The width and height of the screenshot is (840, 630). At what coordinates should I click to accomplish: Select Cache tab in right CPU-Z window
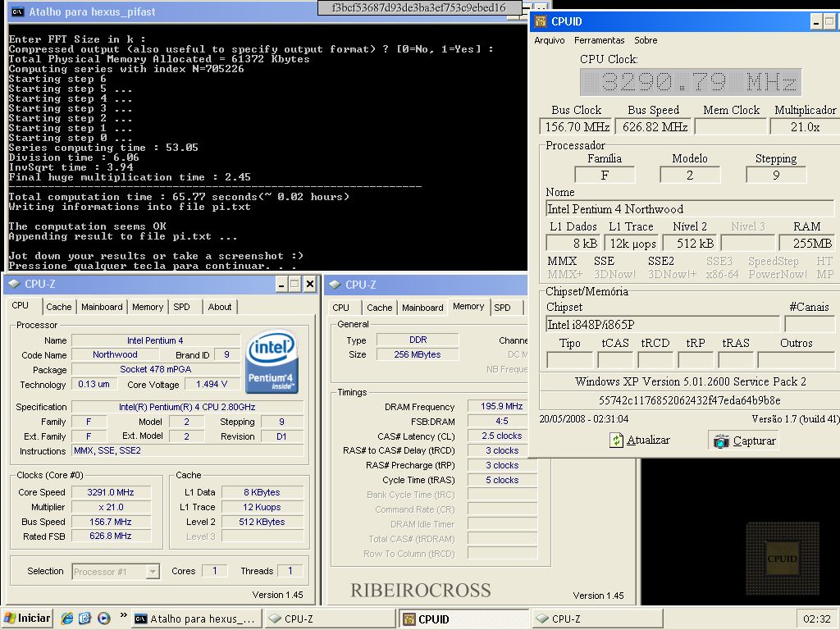(379, 308)
